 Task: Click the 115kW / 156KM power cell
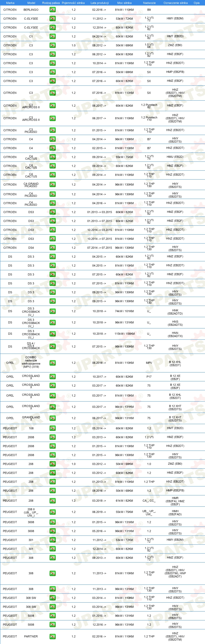pyautogui.click(x=125, y=334)
